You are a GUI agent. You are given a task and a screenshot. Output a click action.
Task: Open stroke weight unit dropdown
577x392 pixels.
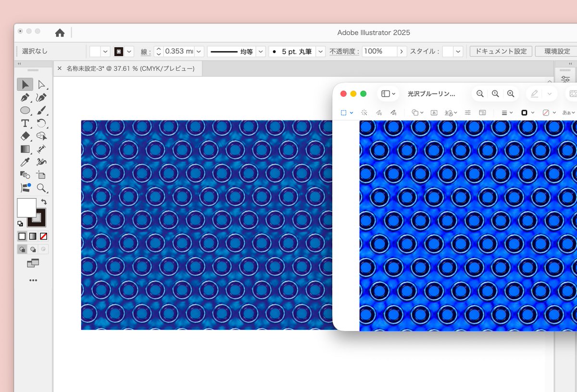[x=199, y=51]
